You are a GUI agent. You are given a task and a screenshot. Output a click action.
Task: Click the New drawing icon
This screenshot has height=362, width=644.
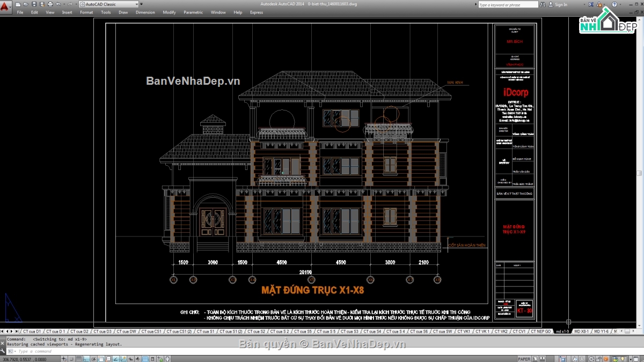point(18,4)
